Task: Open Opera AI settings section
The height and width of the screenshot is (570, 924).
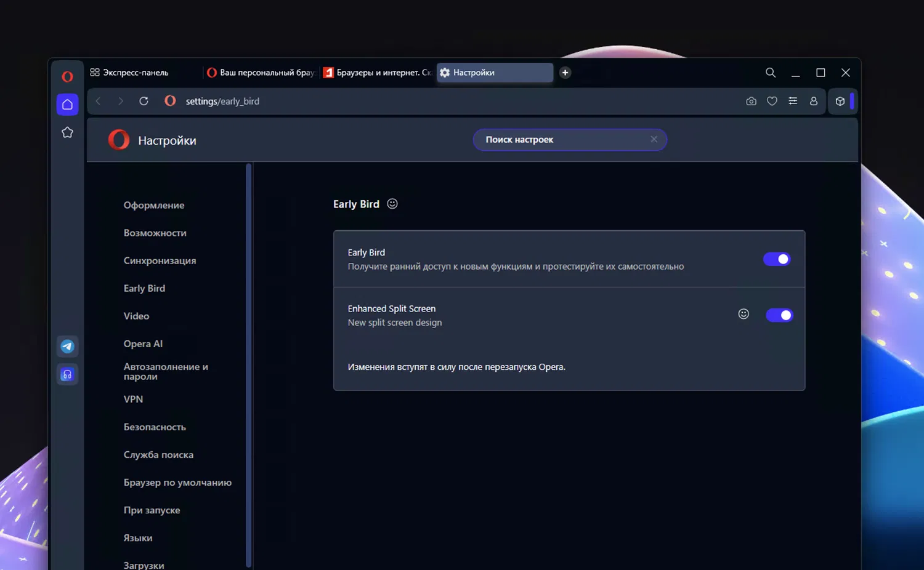Action: point(143,343)
